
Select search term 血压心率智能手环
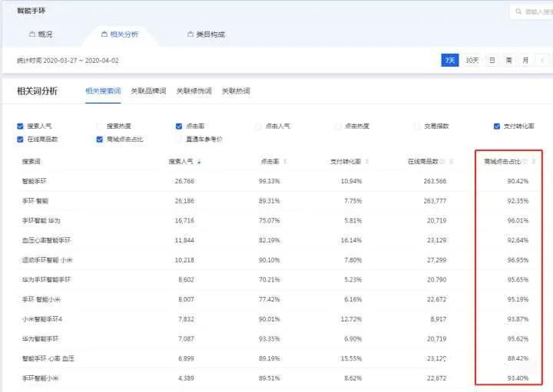pyautogui.click(x=46, y=241)
